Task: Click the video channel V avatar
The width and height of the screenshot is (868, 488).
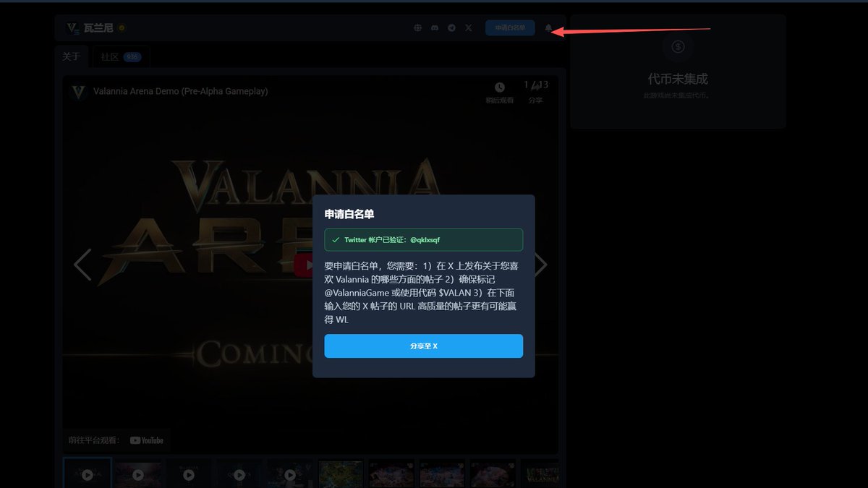Action: (x=79, y=92)
